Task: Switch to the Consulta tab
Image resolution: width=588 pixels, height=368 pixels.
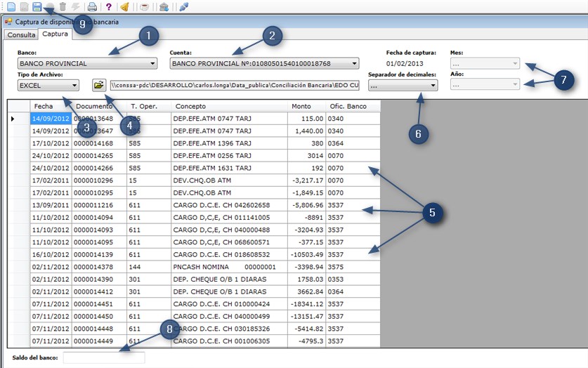Action: click(x=21, y=34)
